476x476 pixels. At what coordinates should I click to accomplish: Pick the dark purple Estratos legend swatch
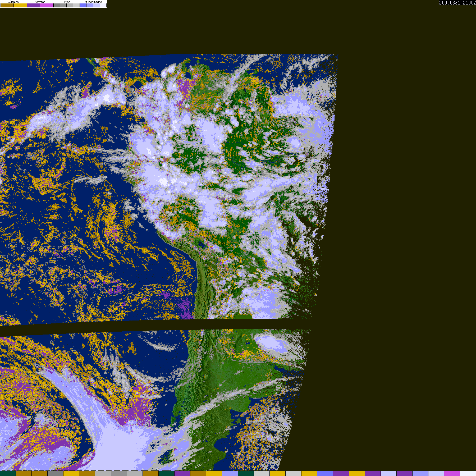click(x=34, y=5)
